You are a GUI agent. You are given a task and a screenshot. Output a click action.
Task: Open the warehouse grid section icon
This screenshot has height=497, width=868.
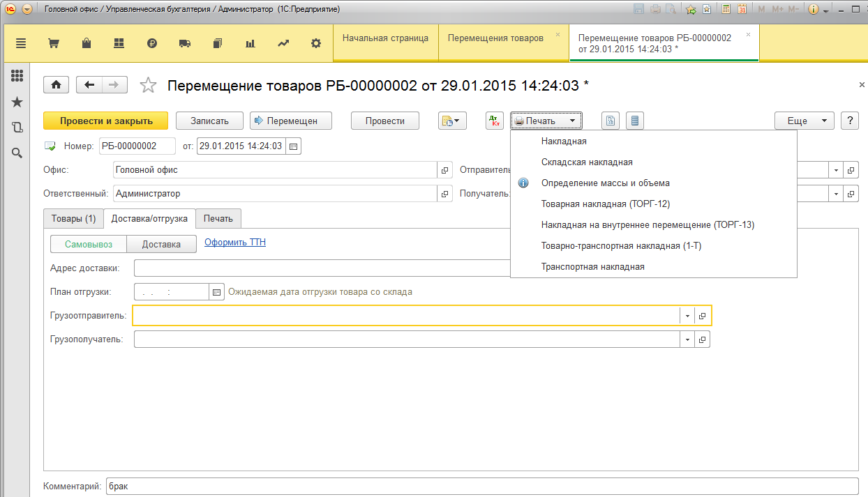click(x=119, y=43)
